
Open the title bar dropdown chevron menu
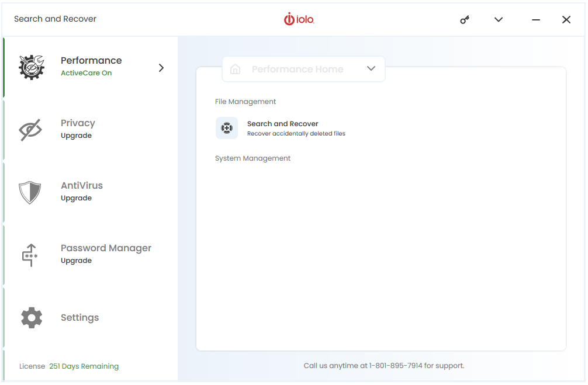pos(499,19)
